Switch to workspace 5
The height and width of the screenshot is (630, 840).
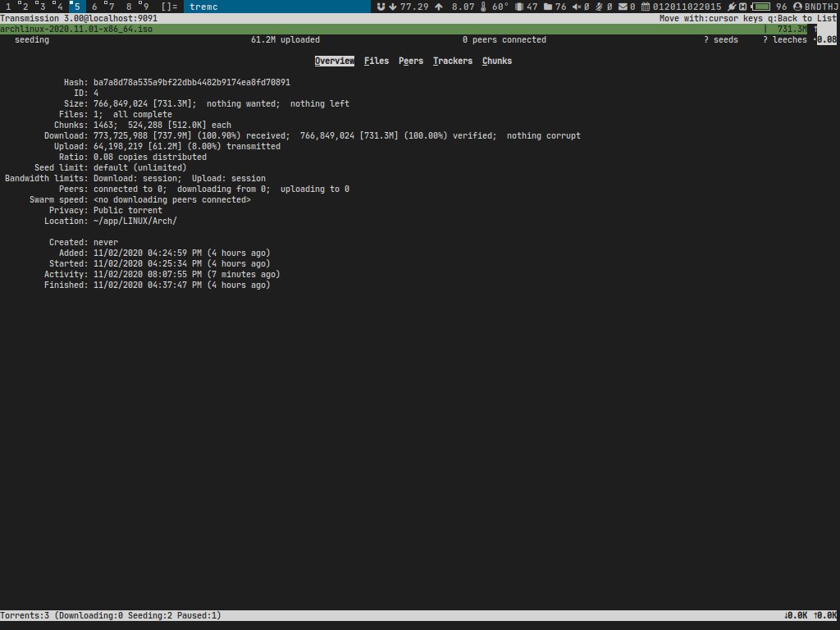[x=76, y=7]
